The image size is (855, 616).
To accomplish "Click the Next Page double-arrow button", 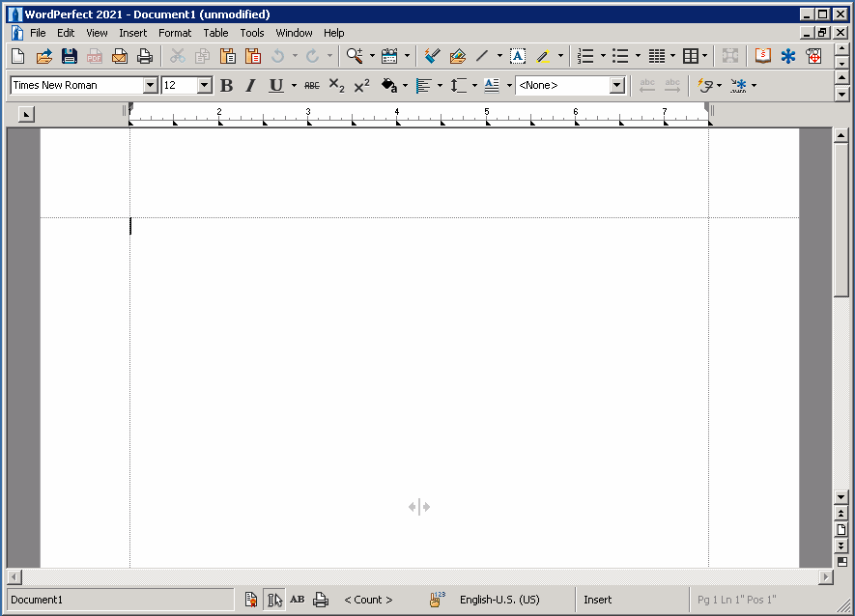I will 841,546.
